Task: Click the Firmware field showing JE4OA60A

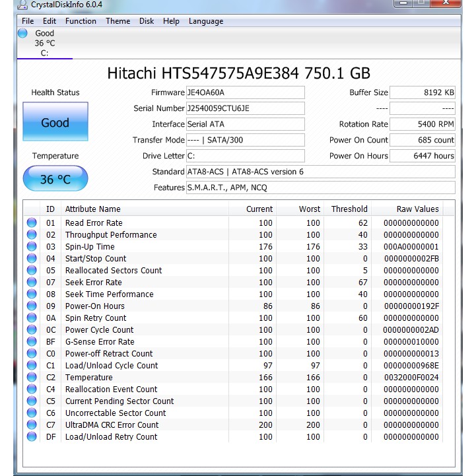Action: tap(245, 92)
